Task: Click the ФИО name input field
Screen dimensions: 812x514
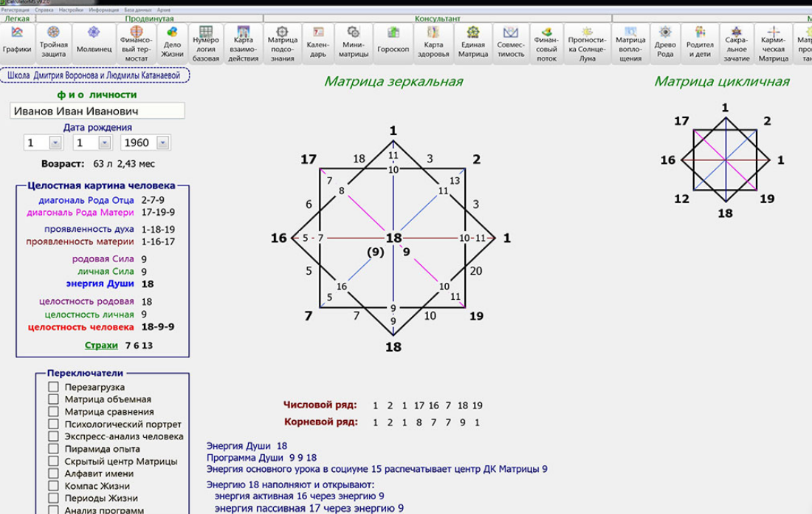Action: pyautogui.click(x=97, y=112)
